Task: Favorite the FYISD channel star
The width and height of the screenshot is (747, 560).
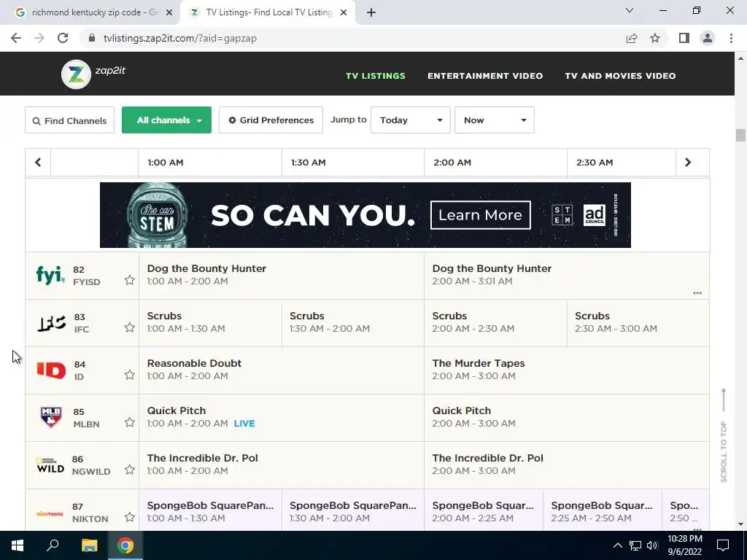Action: pos(130,280)
